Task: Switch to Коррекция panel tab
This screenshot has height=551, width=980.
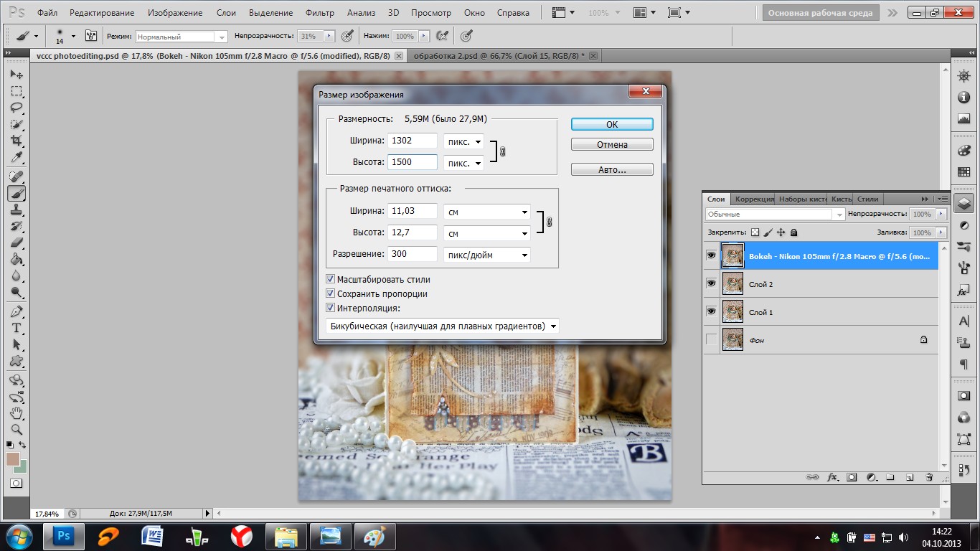Action: 754,199
